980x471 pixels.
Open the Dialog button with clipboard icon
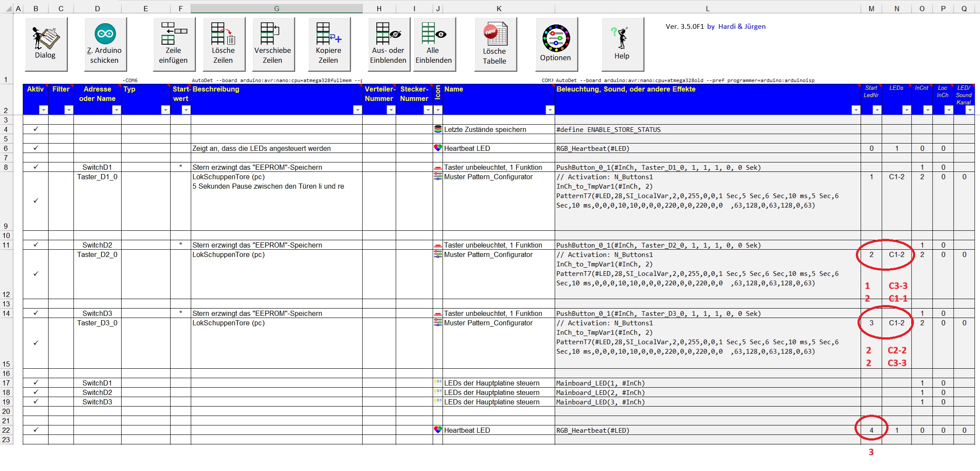pos(46,44)
